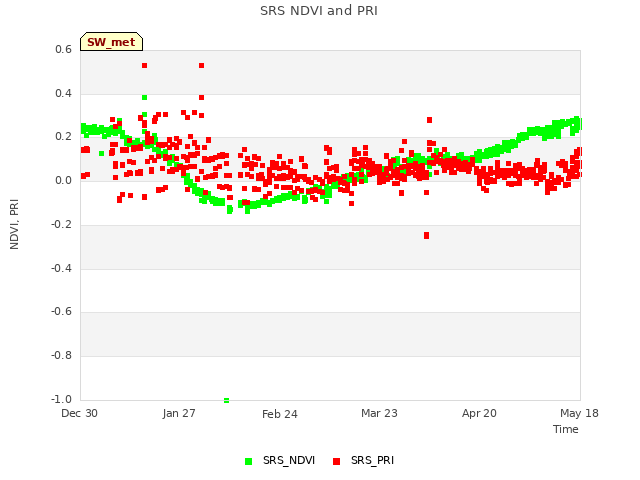Click the green outlier point at -1.0
Screen dimensions: 640x480
tap(227, 400)
